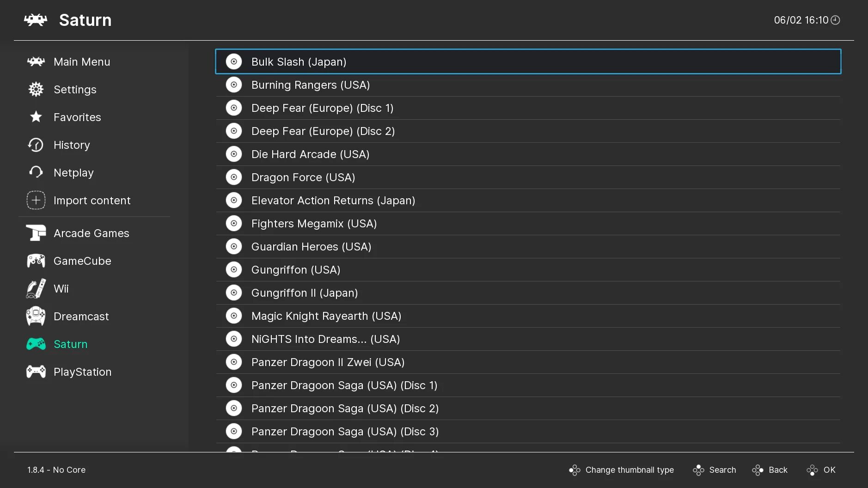Select the Wii remote icon
The height and width of the screenshot is (488, 868).
pyautogui.click(x=36, y=288)
